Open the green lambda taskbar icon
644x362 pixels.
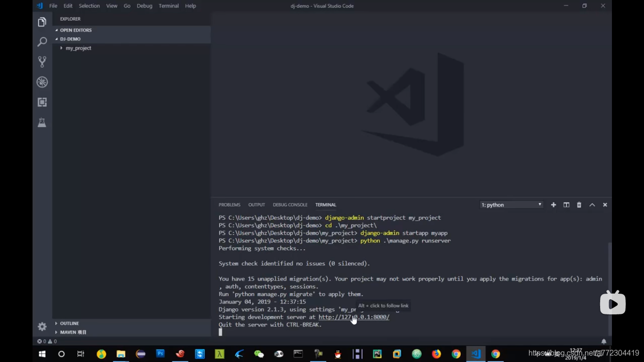click(x=220, y=354)
